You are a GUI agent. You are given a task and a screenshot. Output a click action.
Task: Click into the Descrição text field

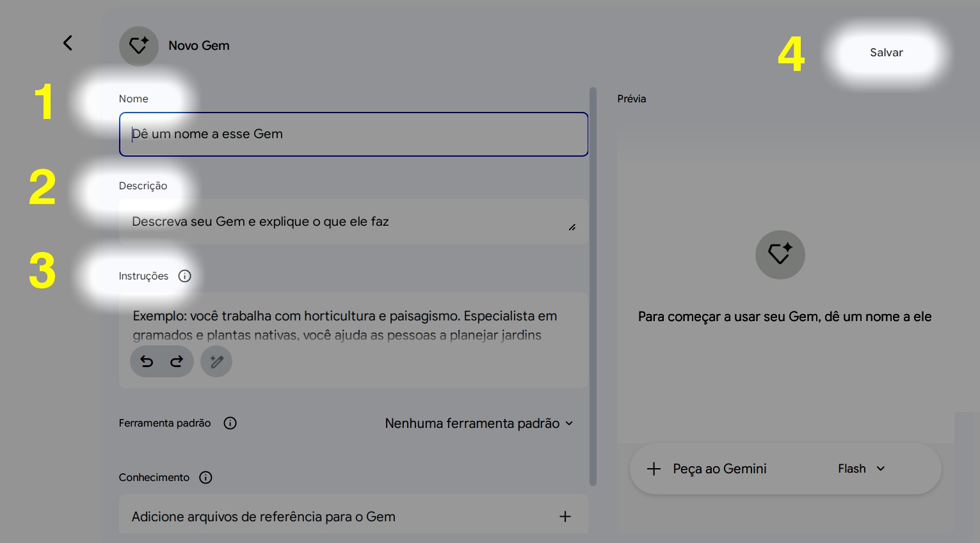(353, 222)
